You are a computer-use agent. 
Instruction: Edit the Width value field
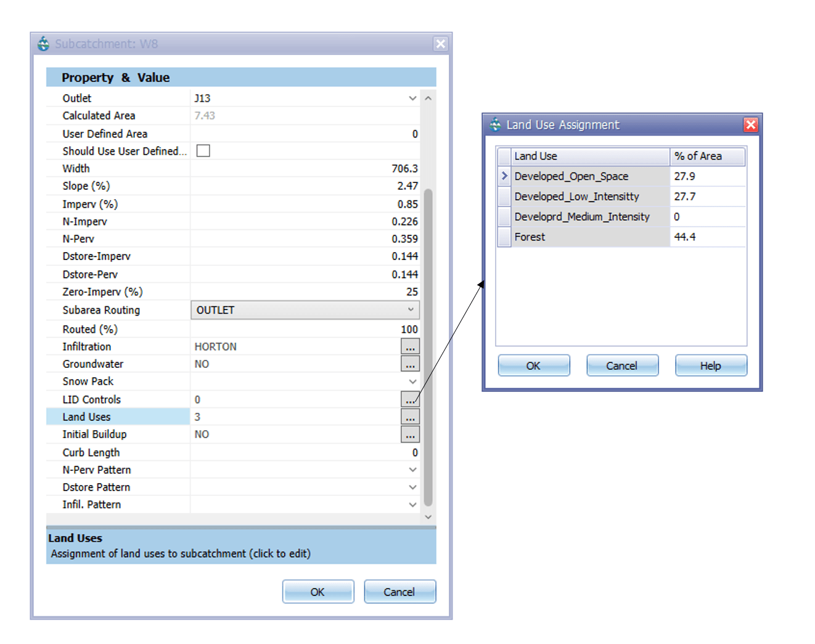click(305, 169)
